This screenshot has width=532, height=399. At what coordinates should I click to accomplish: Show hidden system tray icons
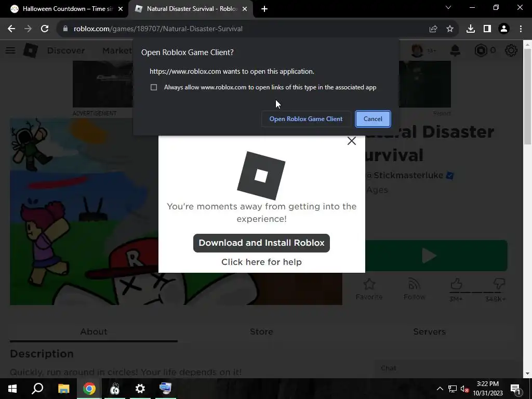(440, 389)
